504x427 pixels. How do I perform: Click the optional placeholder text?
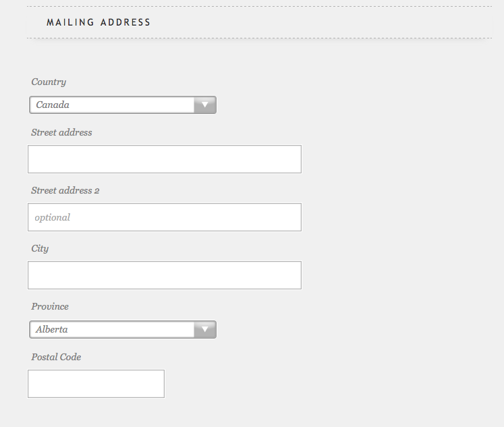[53, 218]
